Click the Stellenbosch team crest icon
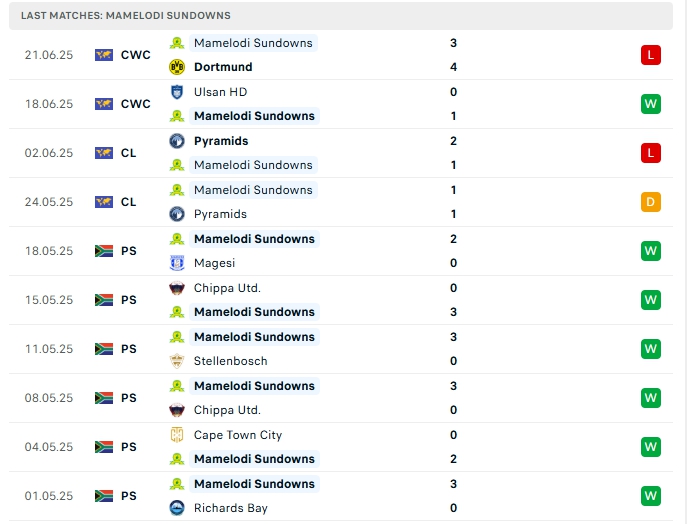Viewport: 687px width, 524px height. tap(177, 361)
